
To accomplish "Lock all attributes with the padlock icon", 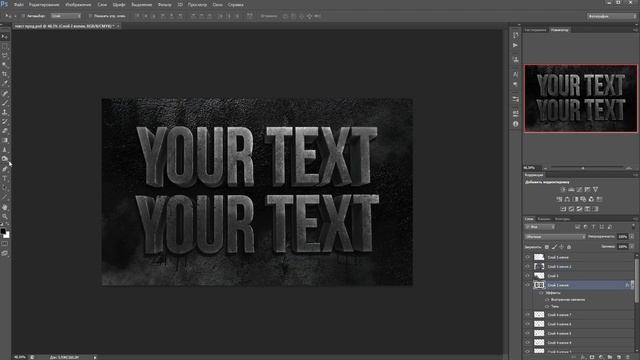I will (x=569, y=247).
